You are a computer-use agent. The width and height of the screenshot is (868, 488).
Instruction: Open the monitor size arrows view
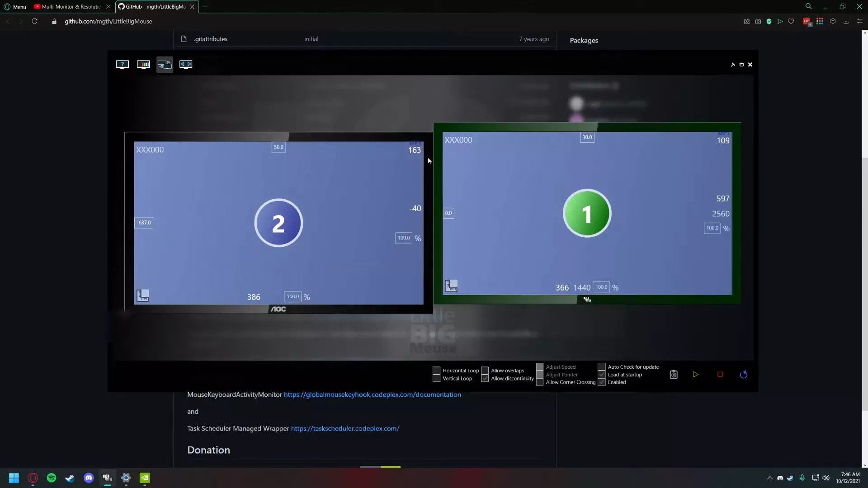pos(186,64)
